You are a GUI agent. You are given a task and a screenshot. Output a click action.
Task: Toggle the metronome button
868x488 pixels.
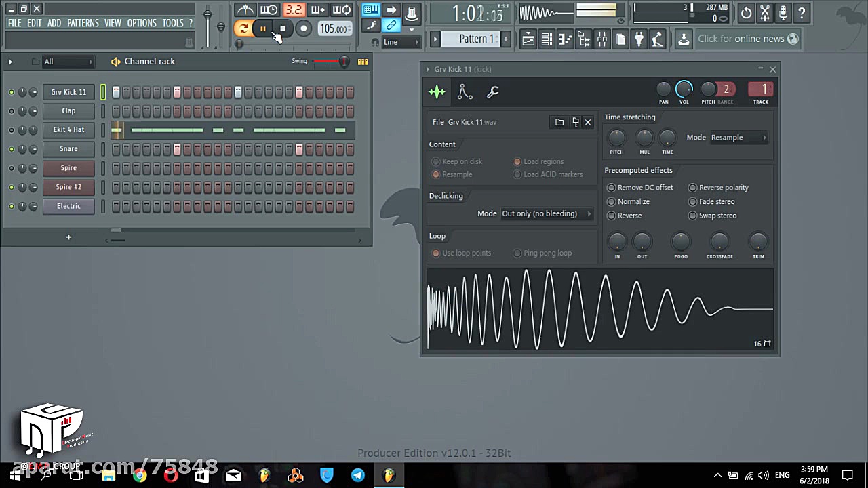point(245,9)
